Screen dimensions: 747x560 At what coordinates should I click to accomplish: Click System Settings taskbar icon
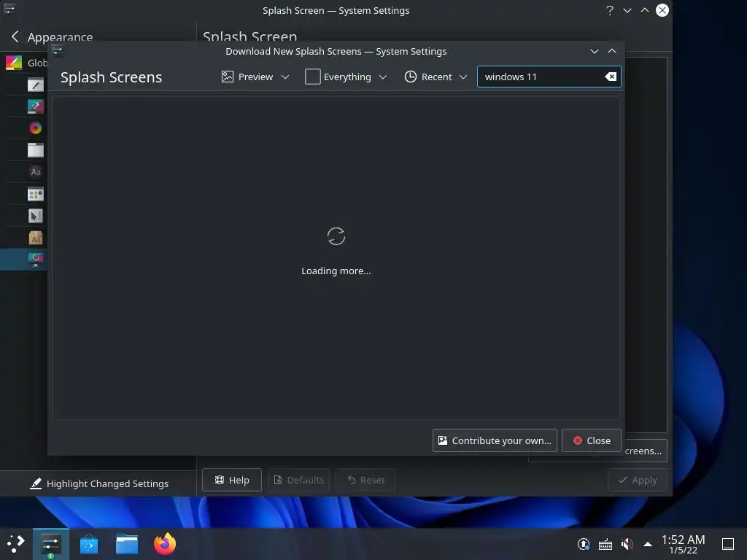pos(50,544)
